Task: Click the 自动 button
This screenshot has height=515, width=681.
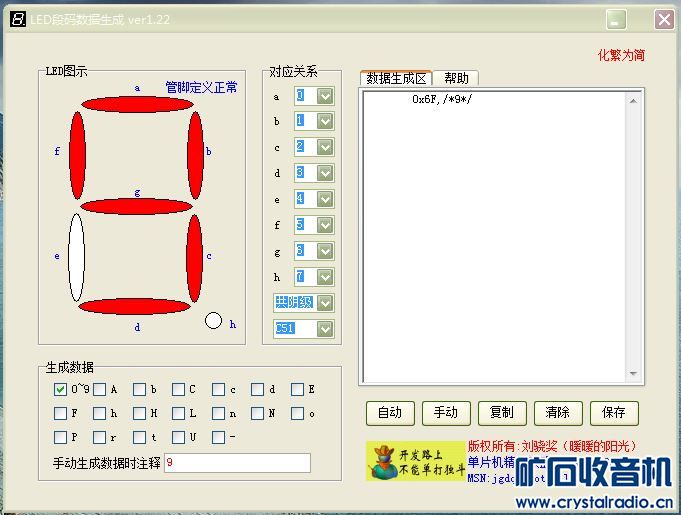Action: coord(390,413)
